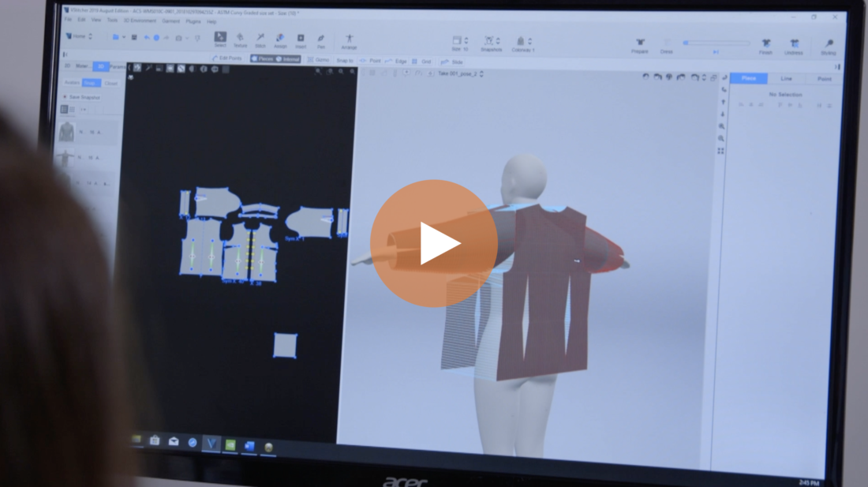
Task: Click the Arrange avatar icon
Action: click(x=350, y=41)
